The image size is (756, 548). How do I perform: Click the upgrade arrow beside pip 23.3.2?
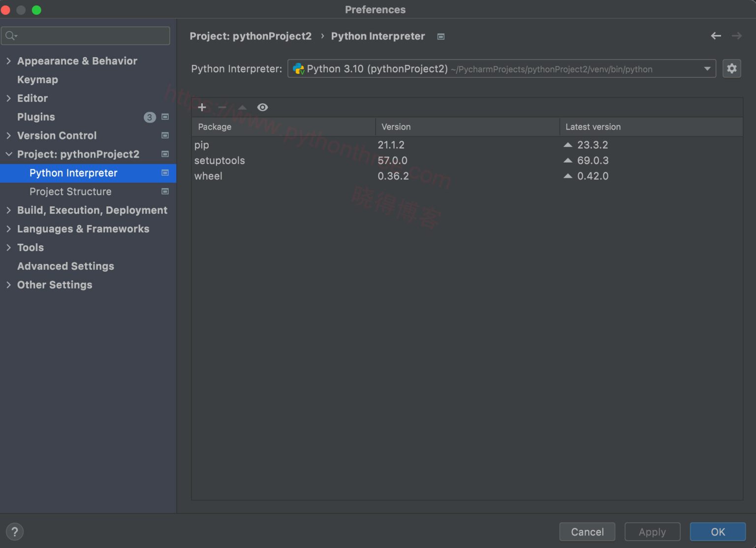(x=567, y=145)
